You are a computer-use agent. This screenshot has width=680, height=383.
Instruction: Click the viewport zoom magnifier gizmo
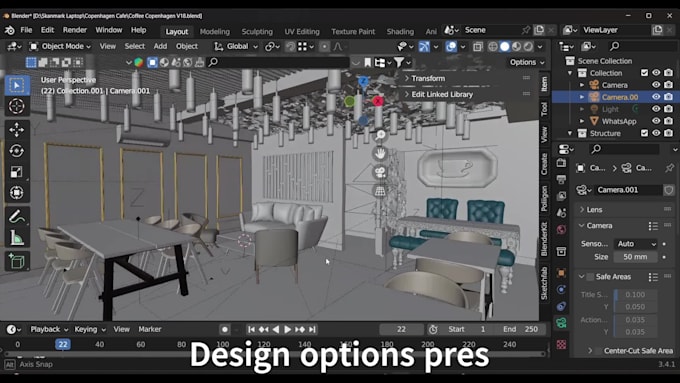tap(380, 135)
